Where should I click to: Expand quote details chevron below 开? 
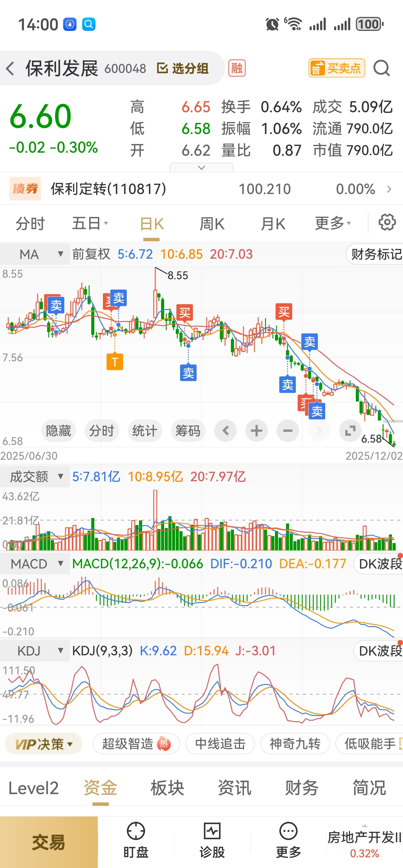[x=201, y=167]
